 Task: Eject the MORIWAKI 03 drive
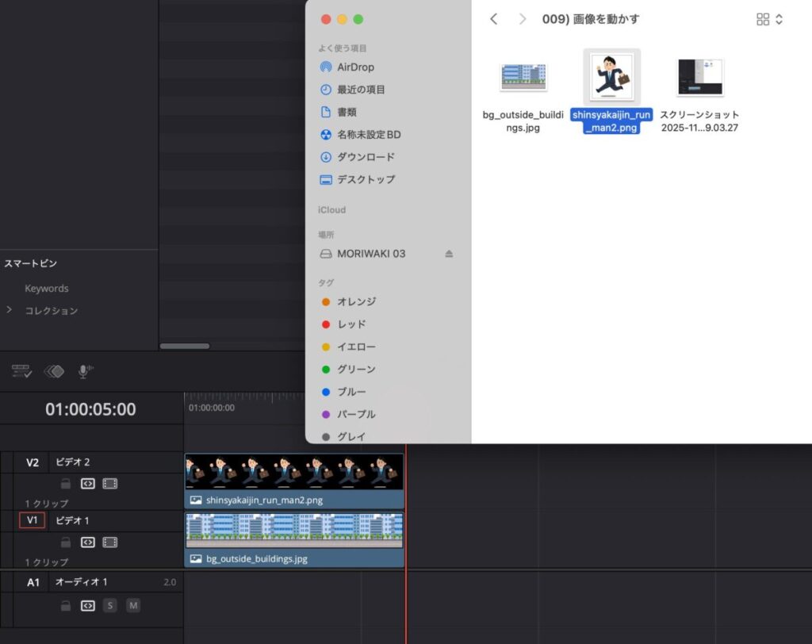[x=449, y=253]
